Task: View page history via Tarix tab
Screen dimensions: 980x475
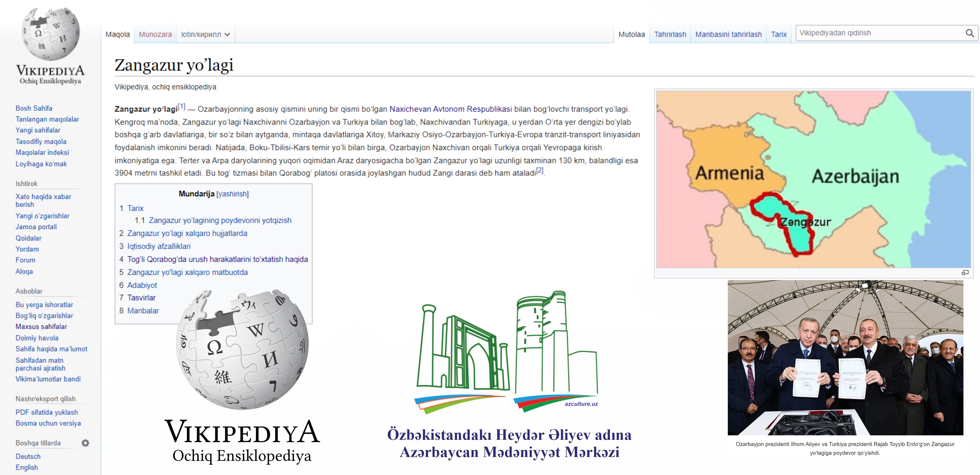Action: [779, 34]
